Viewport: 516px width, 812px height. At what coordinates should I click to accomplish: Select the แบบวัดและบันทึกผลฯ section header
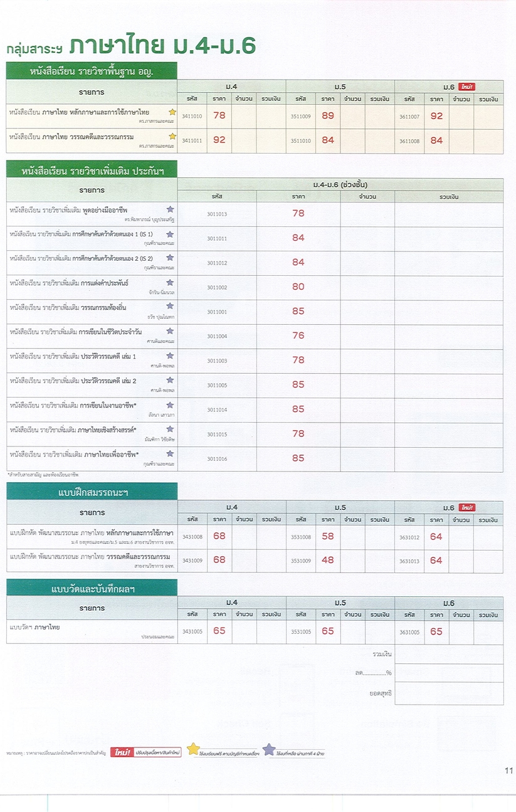(x=92, y=589)
